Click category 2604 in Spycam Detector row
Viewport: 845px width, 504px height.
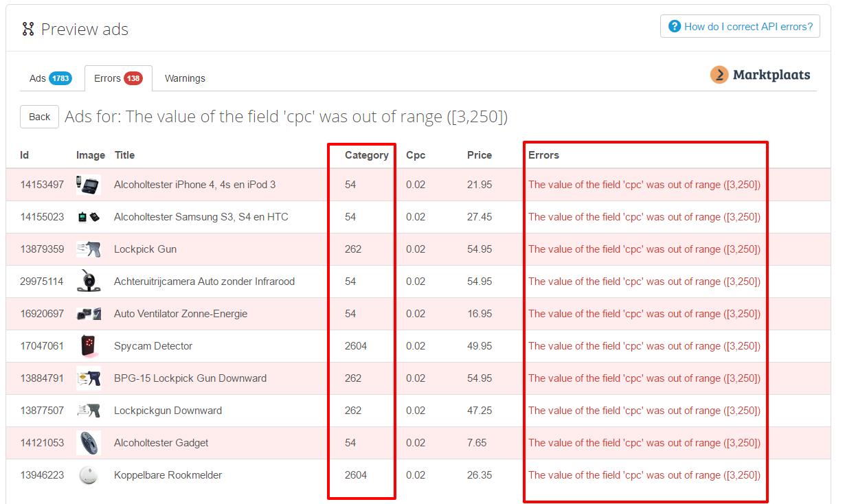point(356,346)
